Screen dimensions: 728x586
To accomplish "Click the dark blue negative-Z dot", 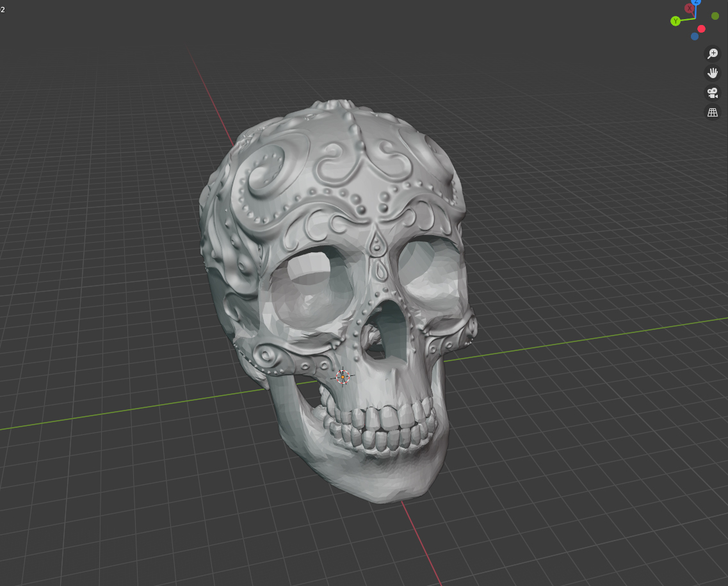I will point(695,37).
